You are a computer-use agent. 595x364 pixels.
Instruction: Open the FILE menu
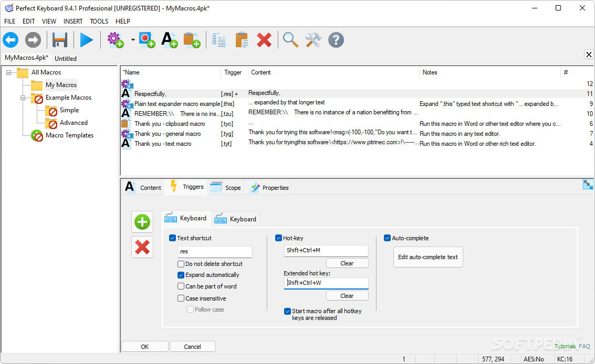(x=9, y=21)
